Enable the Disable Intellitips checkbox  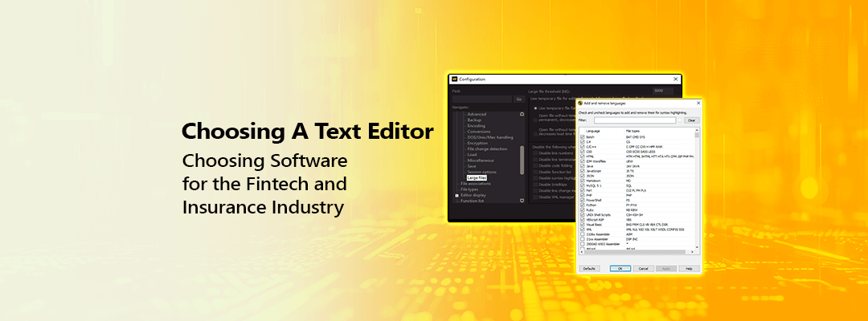pos(535,185)
